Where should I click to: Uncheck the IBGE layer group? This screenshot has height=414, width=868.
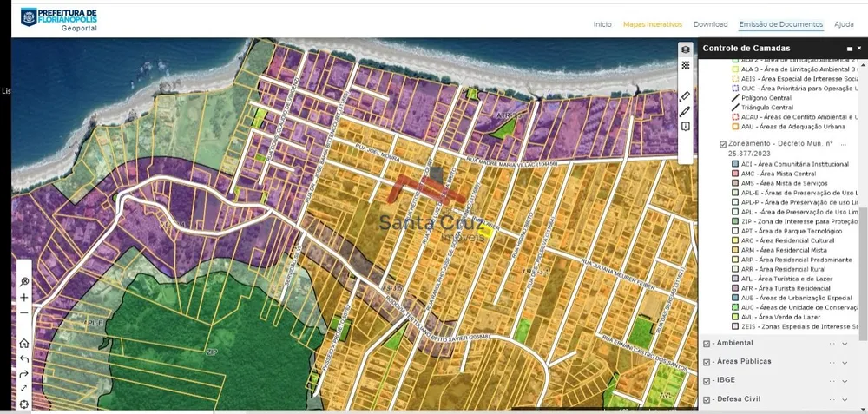tap(707, 381)
